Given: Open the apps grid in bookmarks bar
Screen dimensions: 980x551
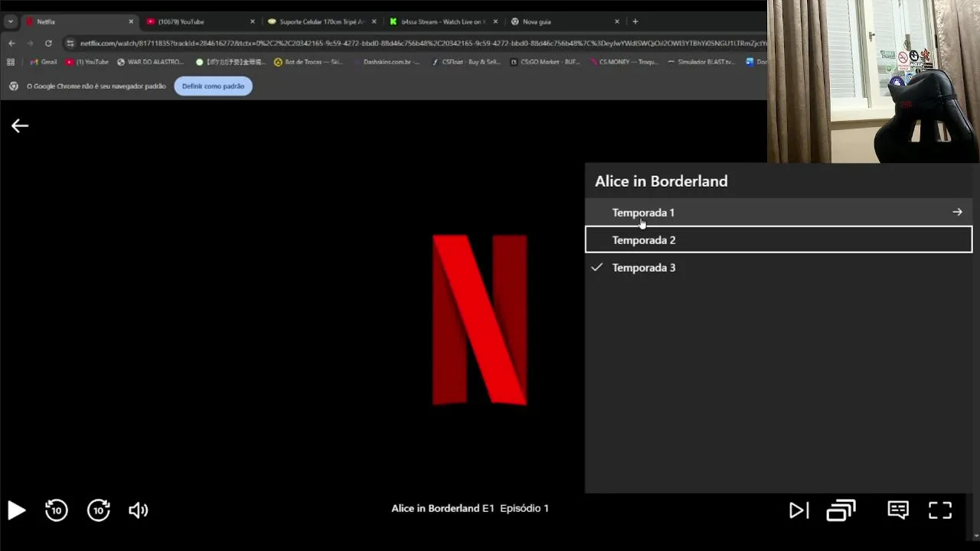Looking at the screenshot, I should pos(11,62).
